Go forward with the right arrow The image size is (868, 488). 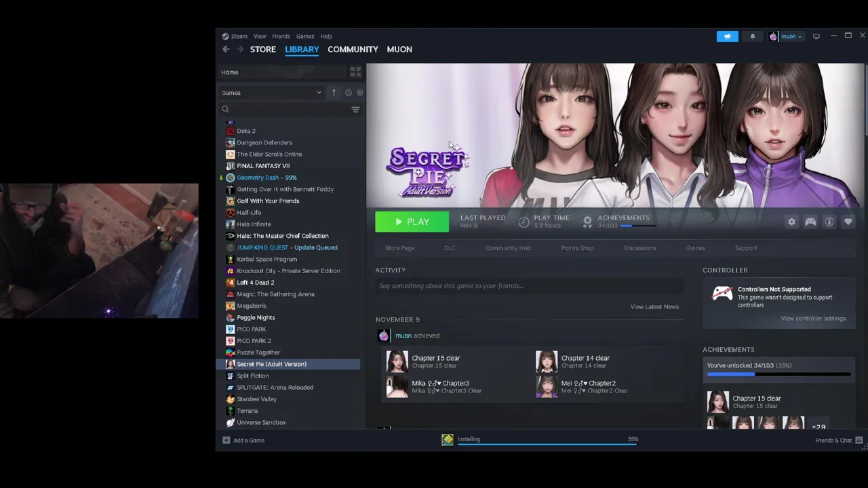(x=239, y=49)
